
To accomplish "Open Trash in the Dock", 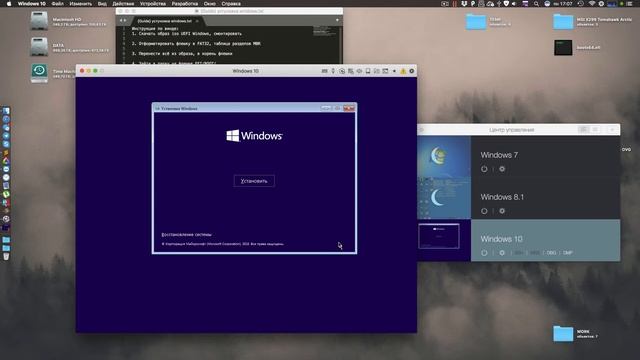I will (6, 256).
